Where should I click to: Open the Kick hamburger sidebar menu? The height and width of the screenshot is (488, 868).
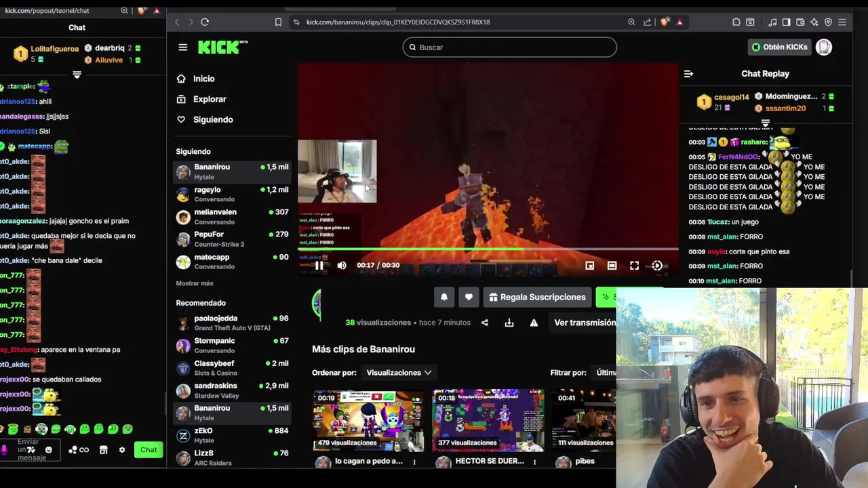pyautogui.click(x=183, y=47)
